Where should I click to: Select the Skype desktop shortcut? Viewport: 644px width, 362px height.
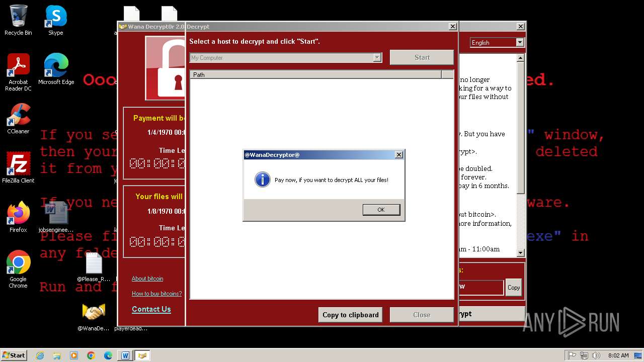pos(56,21)
